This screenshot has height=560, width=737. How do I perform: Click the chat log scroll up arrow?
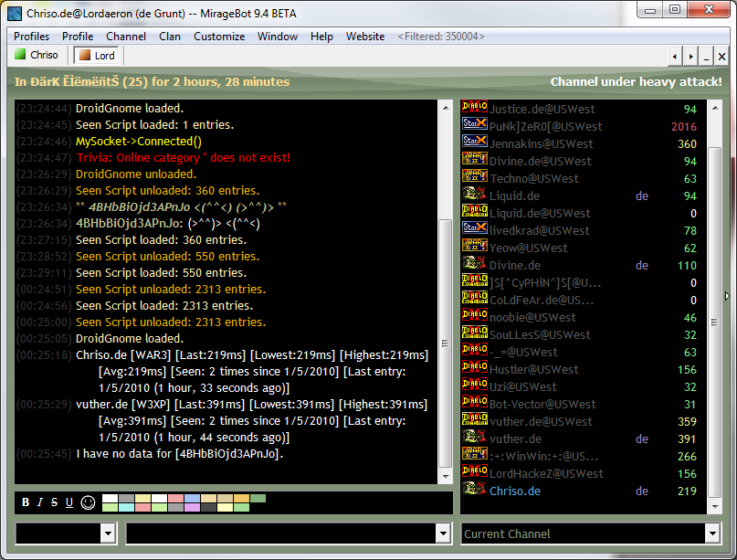pyautogui.click(x=445, y=108)
